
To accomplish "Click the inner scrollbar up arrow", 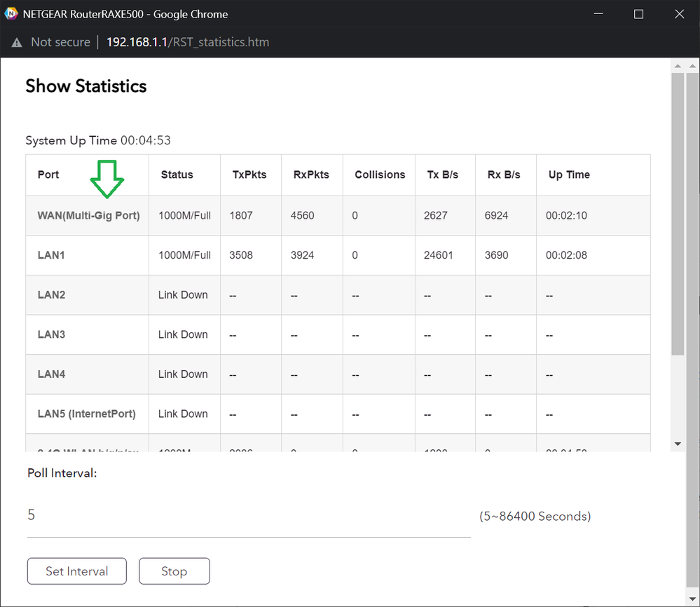I will coord(678,66).
